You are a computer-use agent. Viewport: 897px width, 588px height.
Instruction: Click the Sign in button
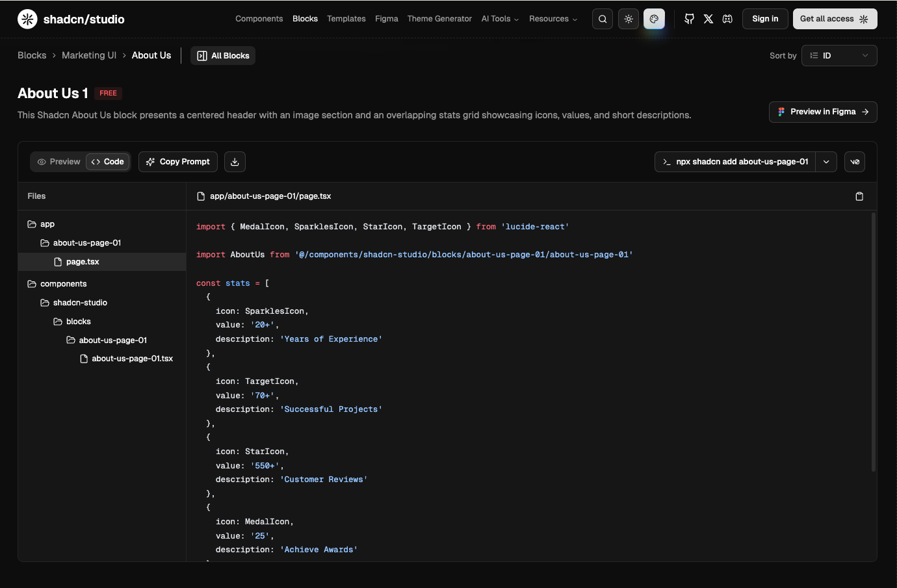pyautogui.click(x=765, y=19)
